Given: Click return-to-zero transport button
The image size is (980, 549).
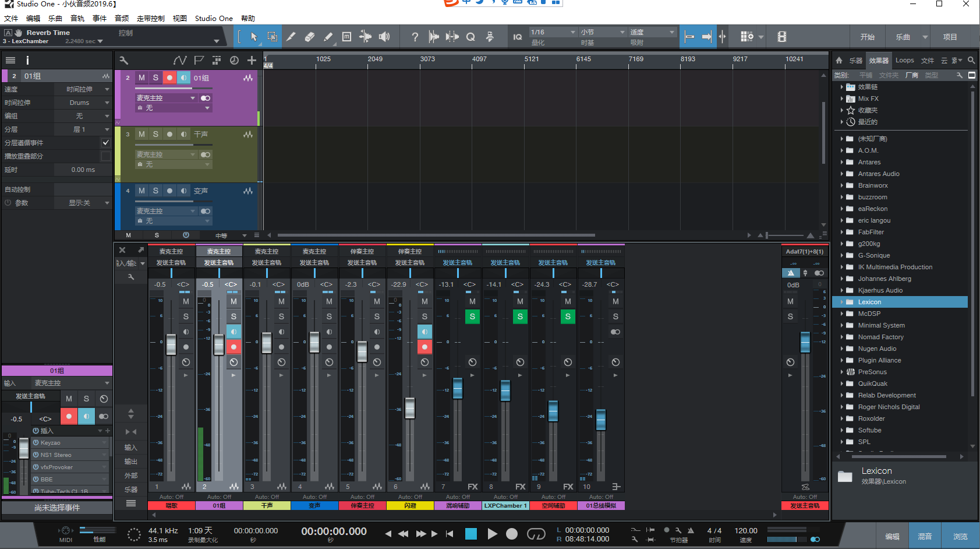Looking at the screenshot, I should tap(450, 534).
